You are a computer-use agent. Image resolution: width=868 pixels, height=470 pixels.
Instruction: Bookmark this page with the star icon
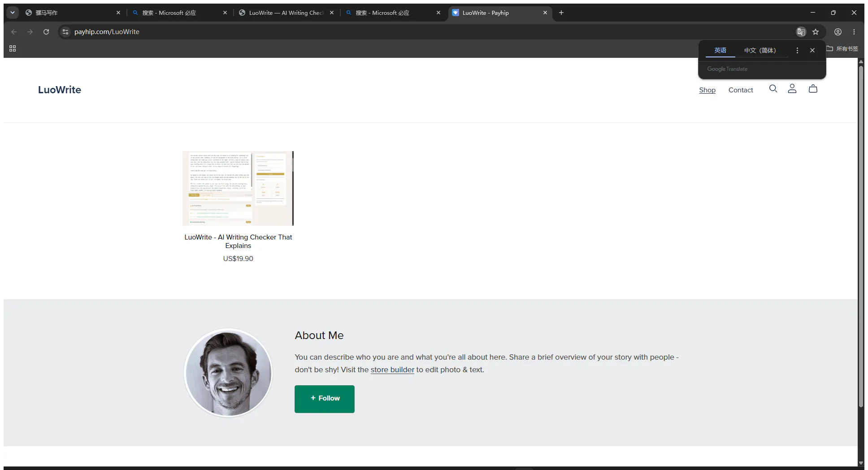point(816,32)
